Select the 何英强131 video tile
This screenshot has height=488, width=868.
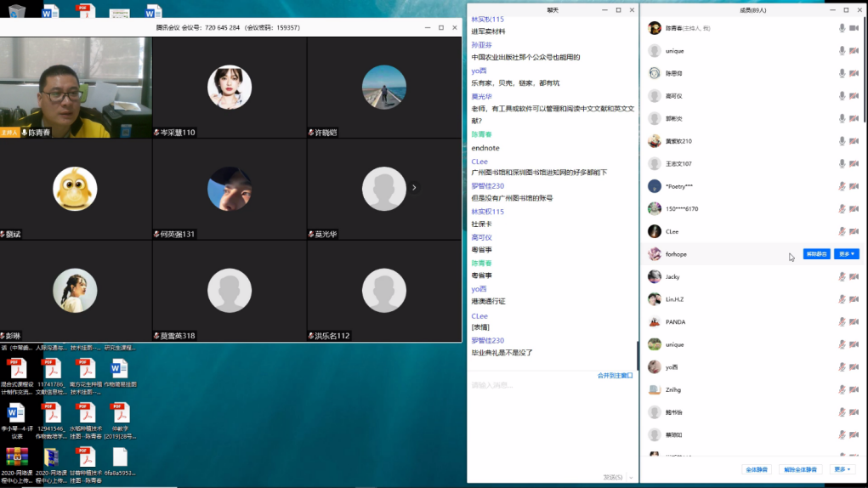[x=230, y=187]
